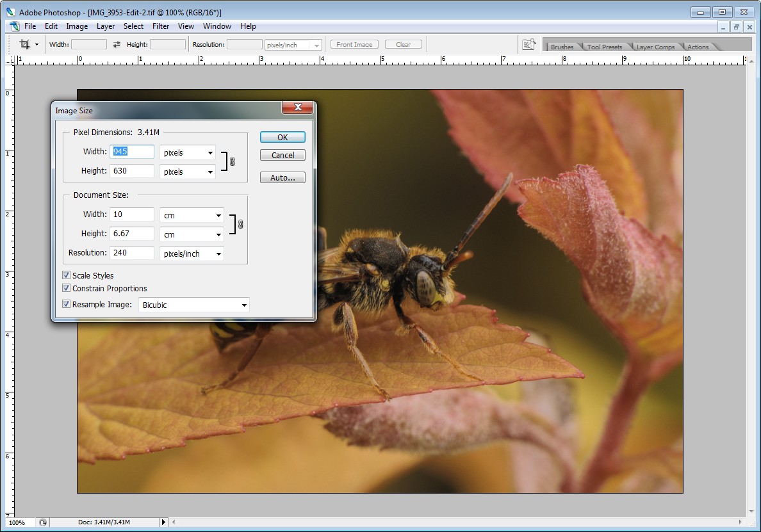This screenshot has height=532, width=761.
Task: Disable the Resample Image checkbox
Action: pyautogui.click(x=67, y=304)
